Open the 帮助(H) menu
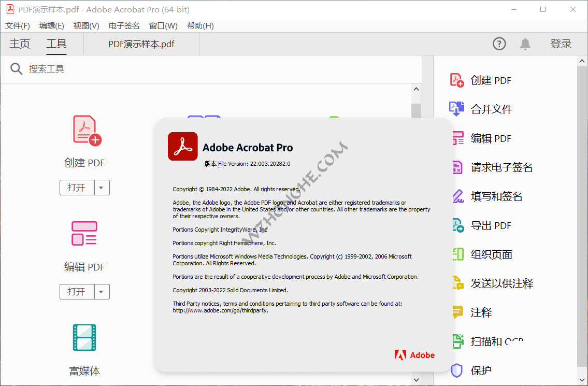This screenshot has height=386, width=588. point(200,26)
